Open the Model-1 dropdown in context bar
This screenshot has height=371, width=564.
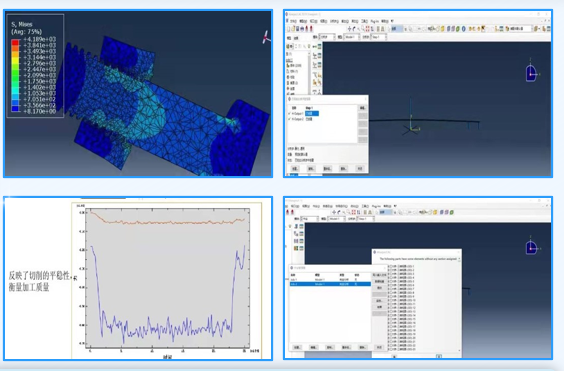point(351,37)
